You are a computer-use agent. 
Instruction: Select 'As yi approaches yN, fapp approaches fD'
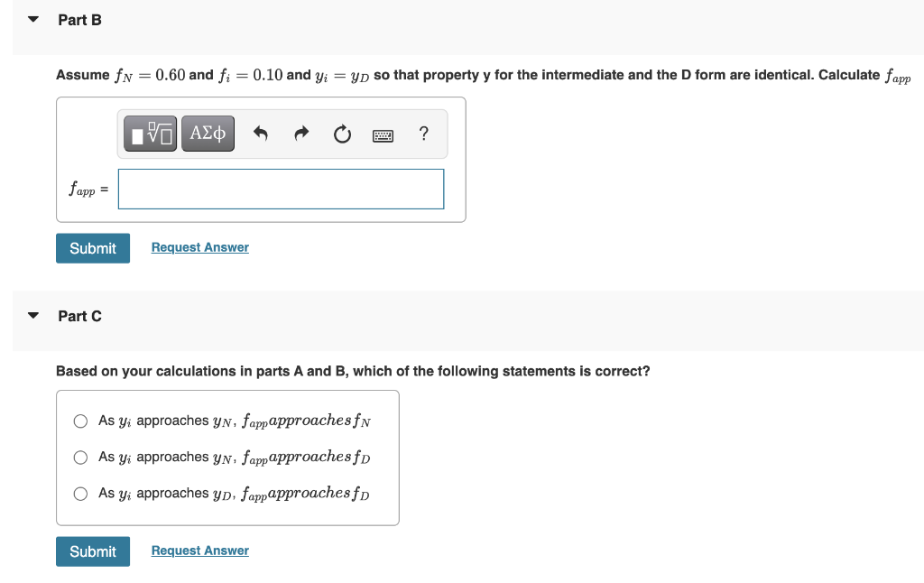point(80,457)
